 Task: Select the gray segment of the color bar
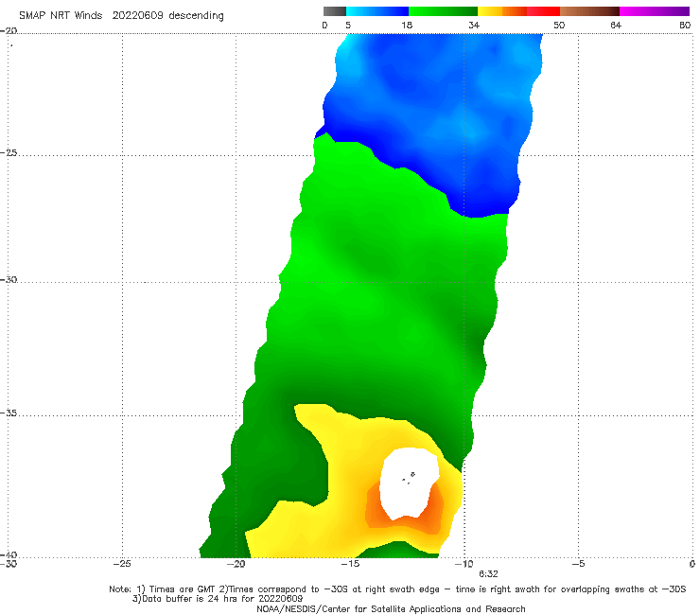click(x=334, y=11)
